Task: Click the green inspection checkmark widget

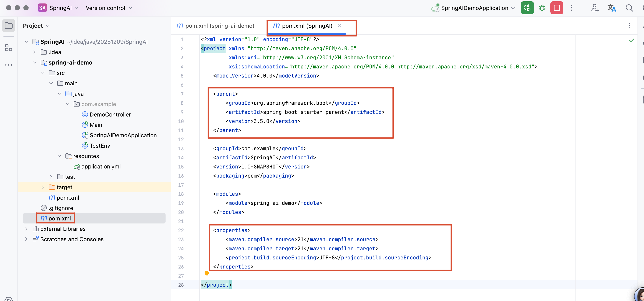Action: [631, 40]
